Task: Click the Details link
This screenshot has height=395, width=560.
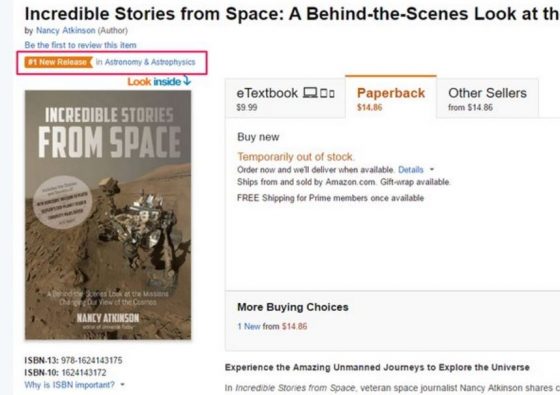Action: coord(411,169)
